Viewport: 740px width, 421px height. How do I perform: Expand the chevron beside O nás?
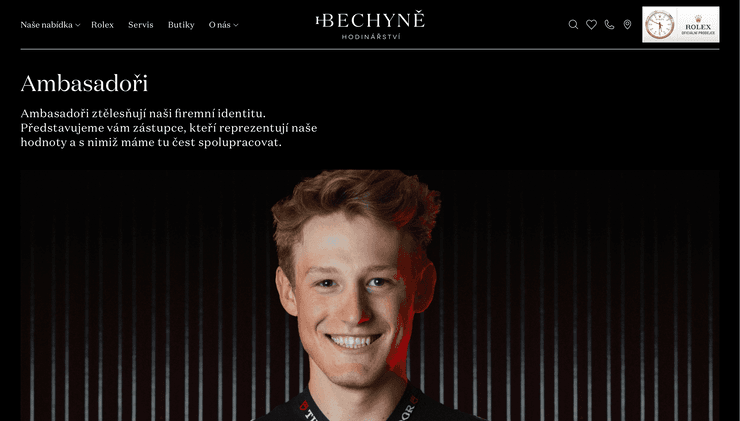tap(236, 25)
